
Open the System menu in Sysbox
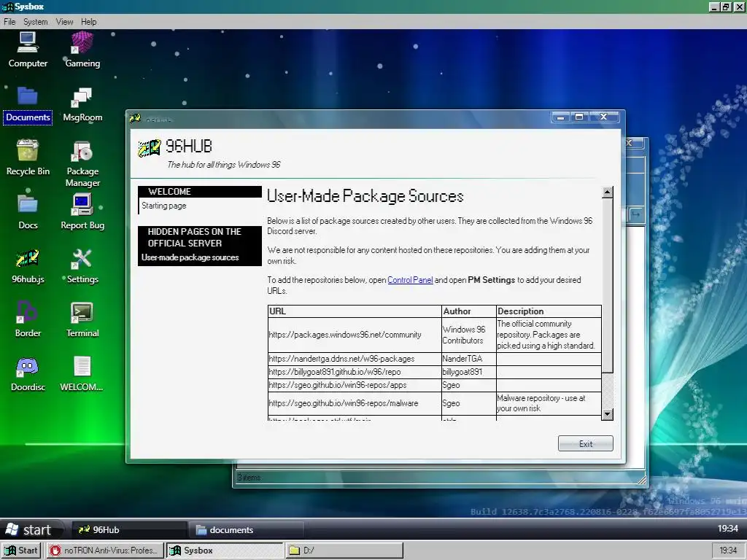tap(35, 21)
